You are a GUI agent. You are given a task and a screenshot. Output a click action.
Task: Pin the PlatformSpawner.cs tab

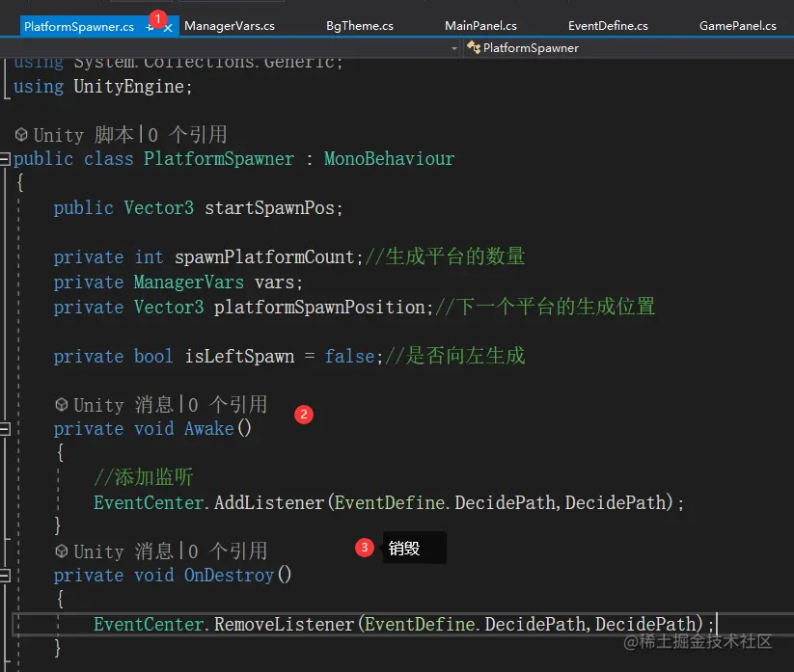tap(150, 28)
